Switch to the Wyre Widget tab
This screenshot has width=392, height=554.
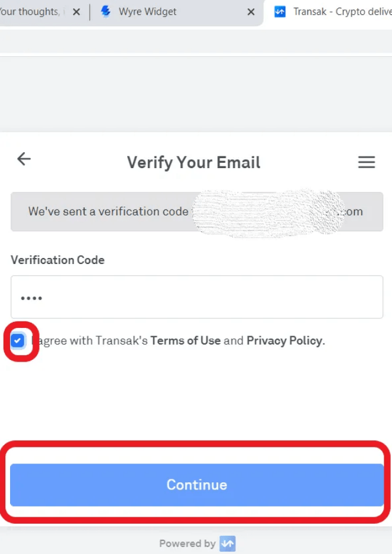(148, 11)
